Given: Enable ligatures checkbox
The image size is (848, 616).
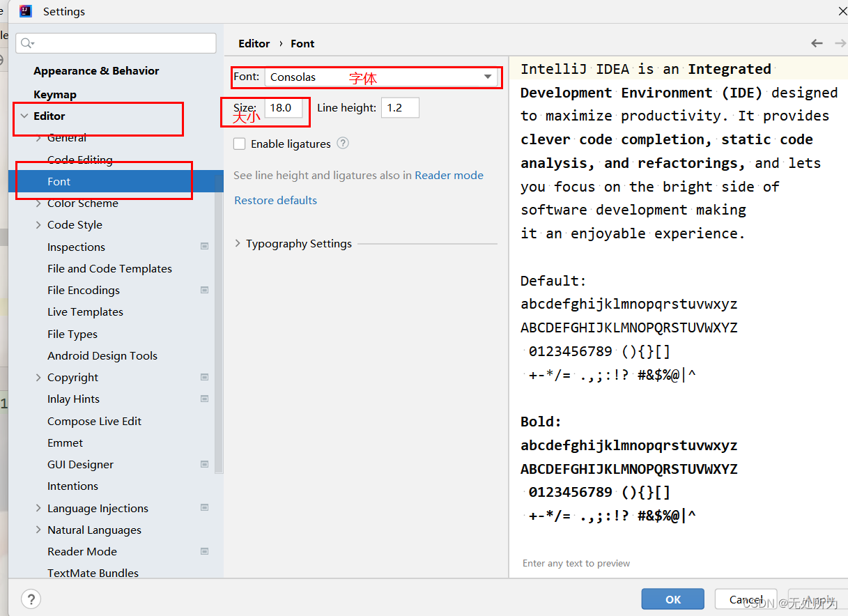Looking at the screenshot, I should 240,144.
